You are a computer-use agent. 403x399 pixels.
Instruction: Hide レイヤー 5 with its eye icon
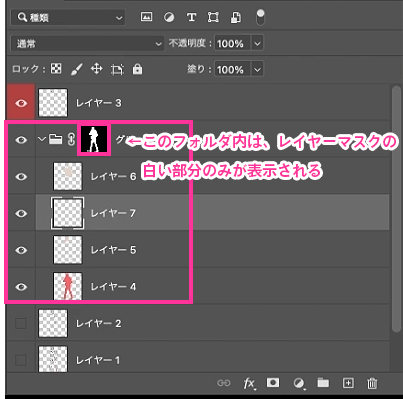pos(21,250)
